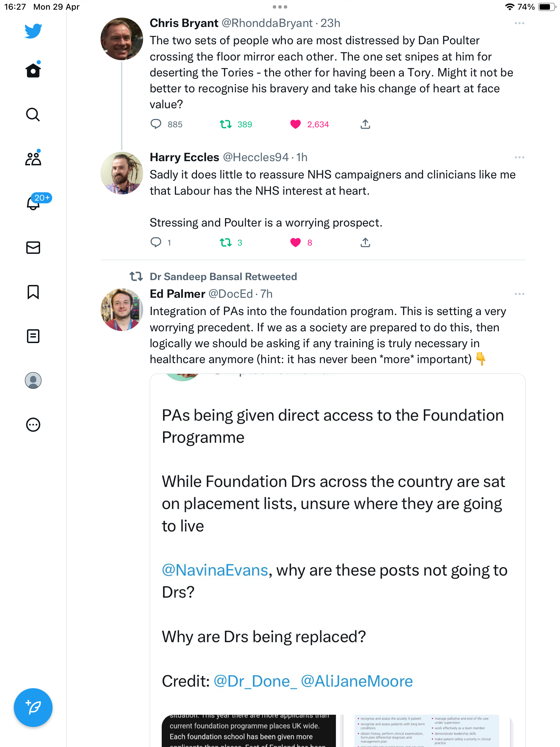Share Harry Eccles' tweet via share icon
This screenshot has height=747, width=560.
365,242
